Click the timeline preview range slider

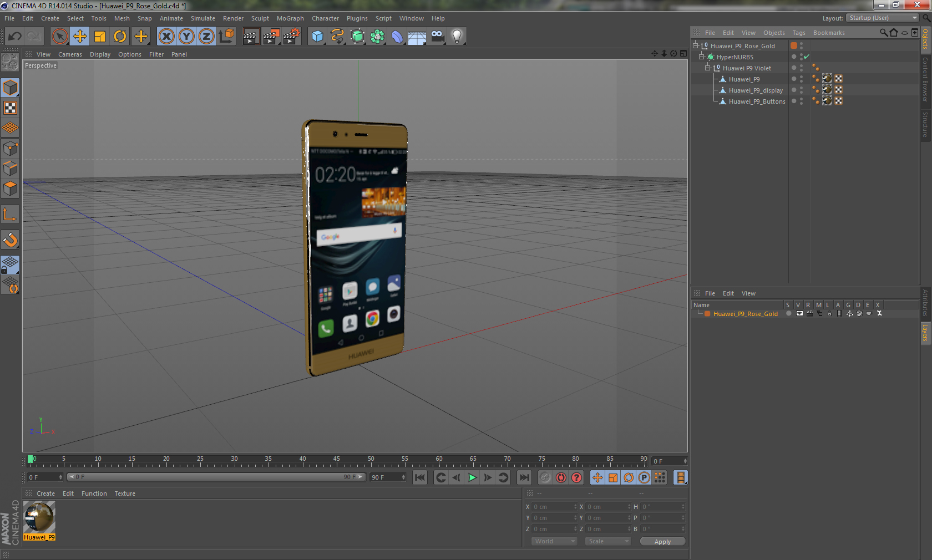pyautogui.click(x=216, y=477)
